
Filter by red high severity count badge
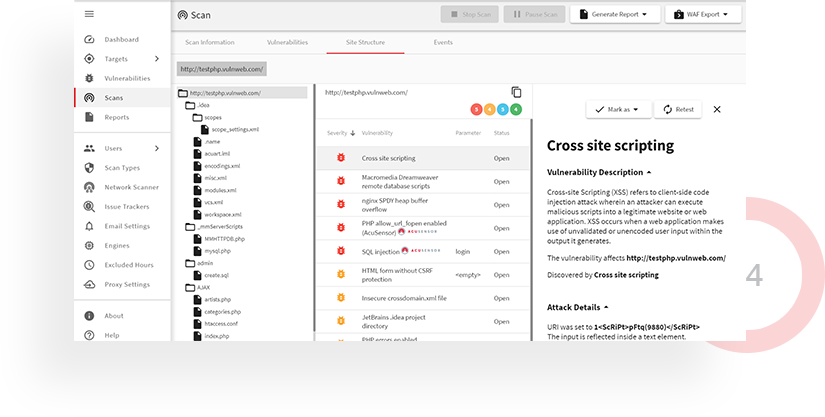[x=477, y=109]
